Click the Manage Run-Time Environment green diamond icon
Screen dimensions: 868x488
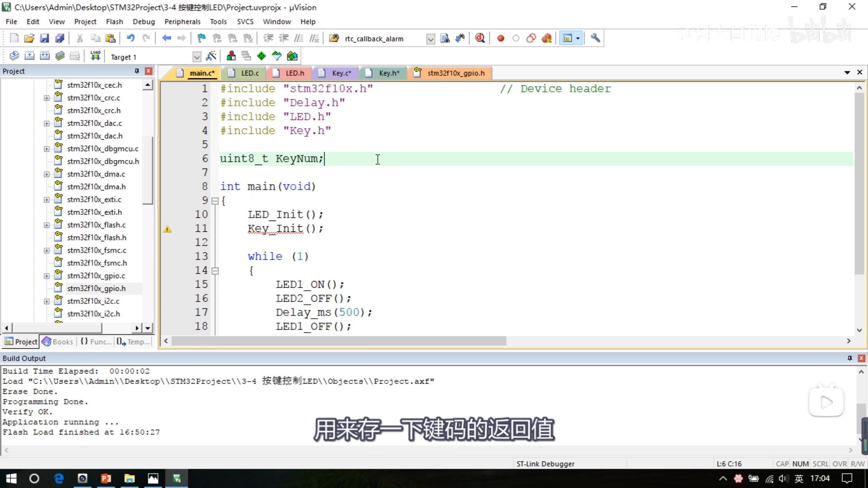pos(261,56)
